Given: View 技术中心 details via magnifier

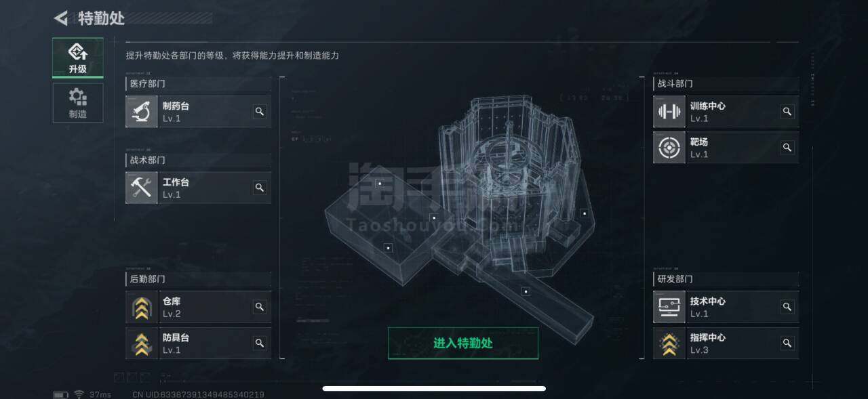Looking at the screenshot, I should point(787,307).
